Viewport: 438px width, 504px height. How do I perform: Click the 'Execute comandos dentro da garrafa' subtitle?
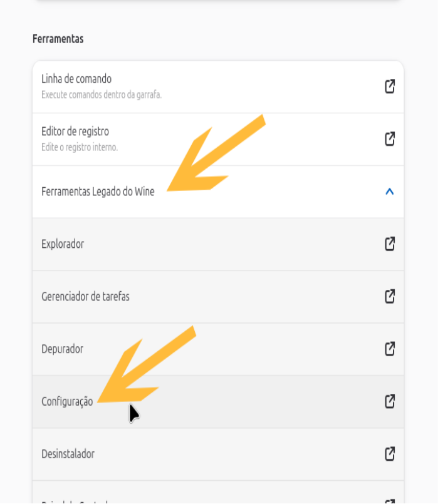(x=102, y=95)
